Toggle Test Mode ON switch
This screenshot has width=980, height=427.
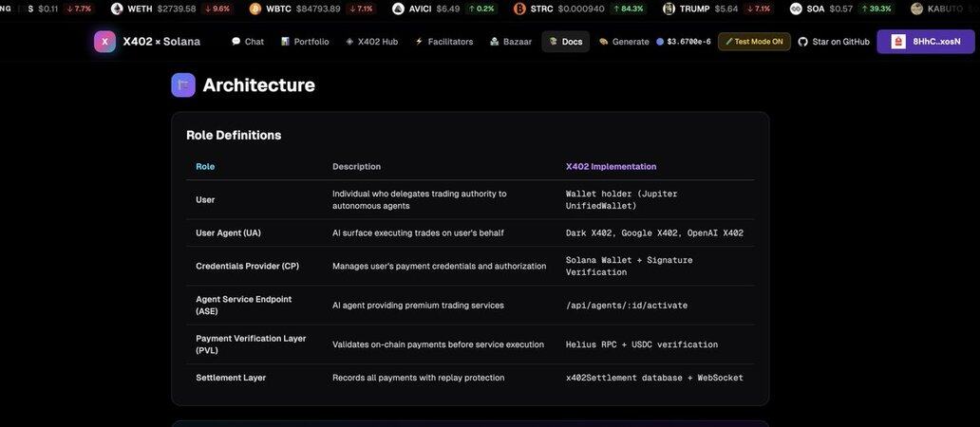754,42
